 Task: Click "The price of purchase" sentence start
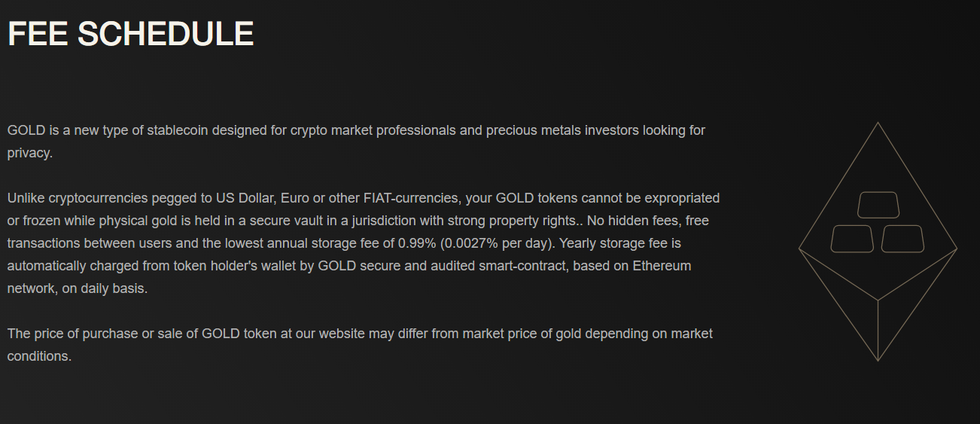coord(73,334)
